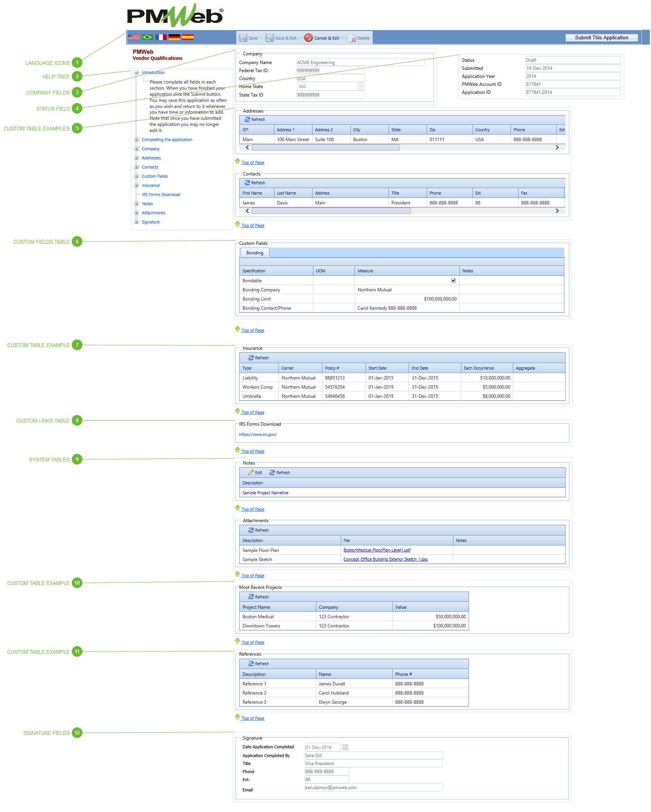Open the calendar picker for Date Application Completed
Image resolution: width=651 pixels, height=812 pixels.
[345, 747]
